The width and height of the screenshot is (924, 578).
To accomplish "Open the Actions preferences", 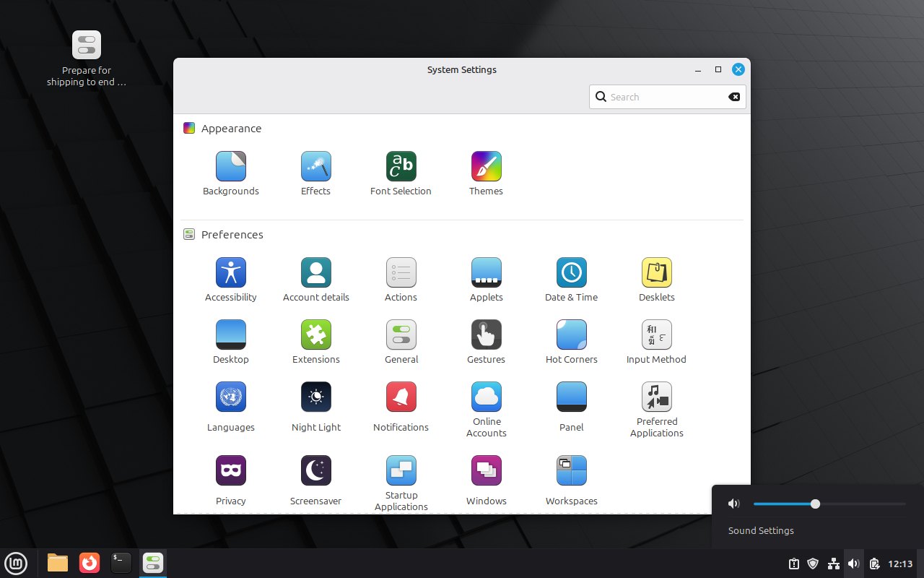I will (401, 280).
